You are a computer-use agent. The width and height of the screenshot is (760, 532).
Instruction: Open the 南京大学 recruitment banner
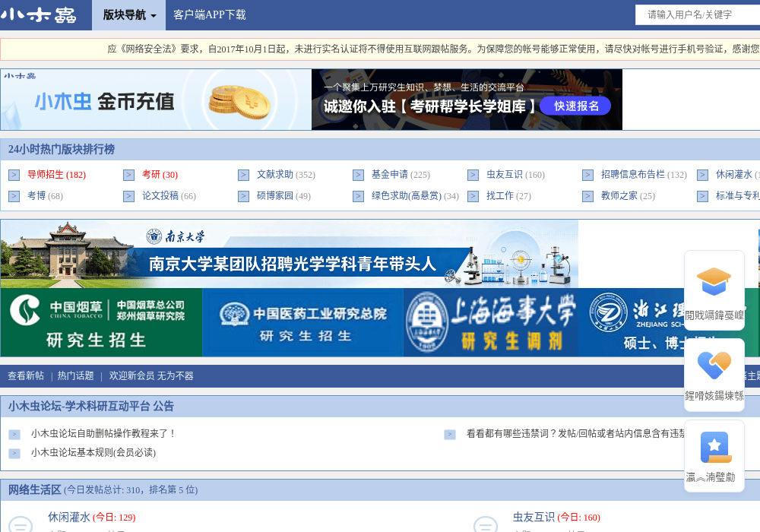[290, 254]
